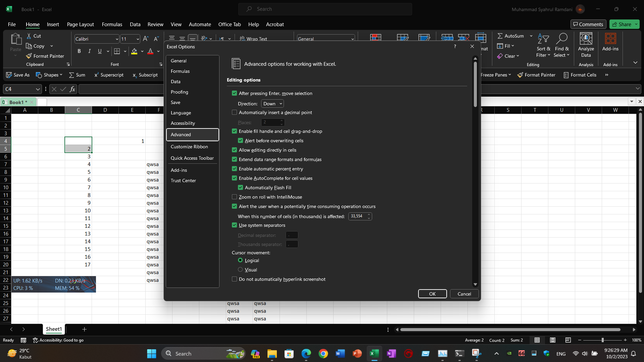The image size is (644, 362).
Task: Click the Comments button
Action: click(x=588, y=24)
